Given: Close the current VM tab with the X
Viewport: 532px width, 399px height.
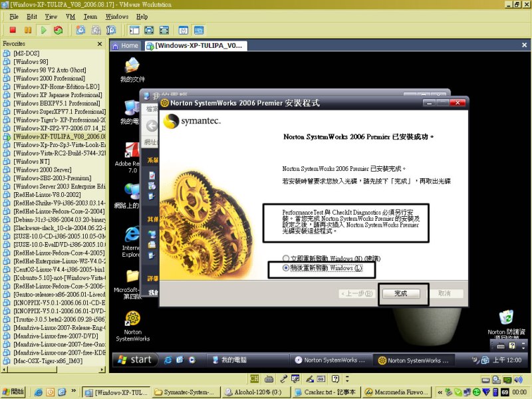Looking at the screenshot, I should 524,45.
